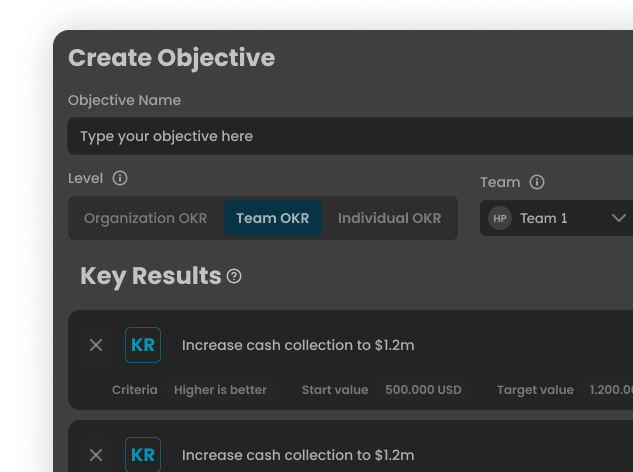Expand the team selector chevron arrow
Image resolution: width=633 pixels, height=472 pixels.
click(x=618, y=218)
